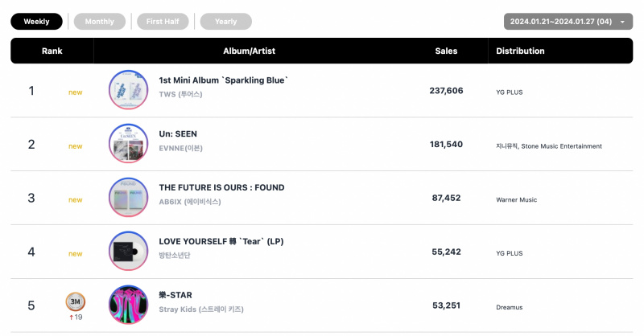Open Stray Kids 樂-STAR album cover
This screenshot has width=644, height=336.
[128, 305]
